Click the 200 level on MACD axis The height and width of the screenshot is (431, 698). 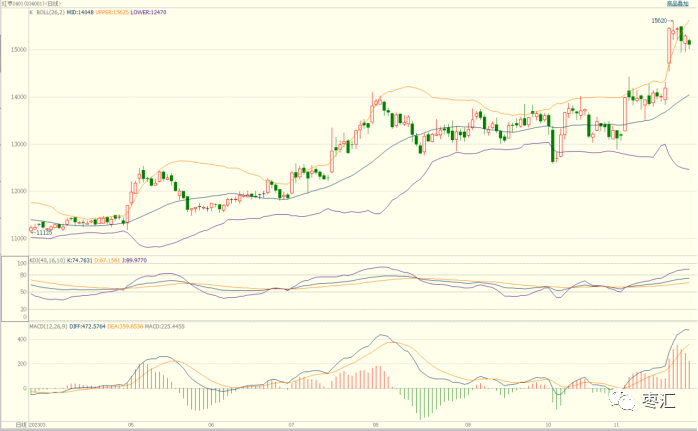point(23,364)
